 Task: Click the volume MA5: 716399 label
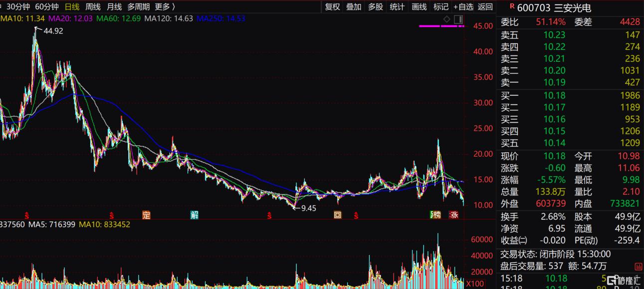[x=52, y=225]
